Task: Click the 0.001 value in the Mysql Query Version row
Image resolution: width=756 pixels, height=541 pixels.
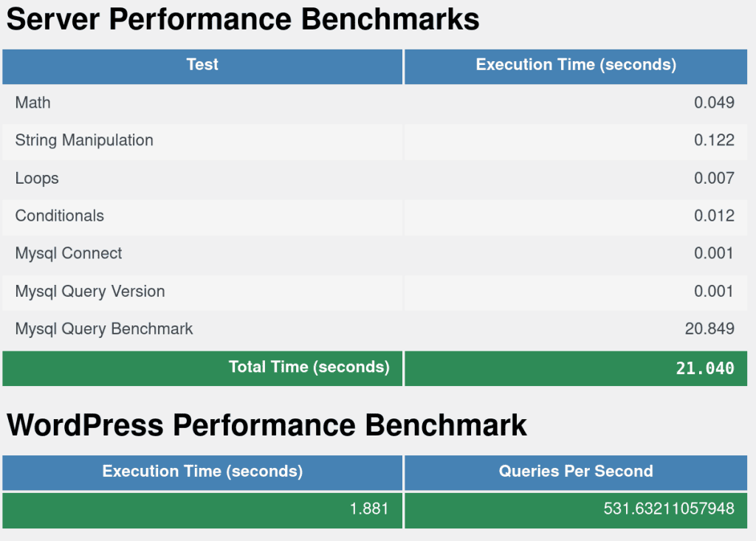Action: tap(714, 292)
